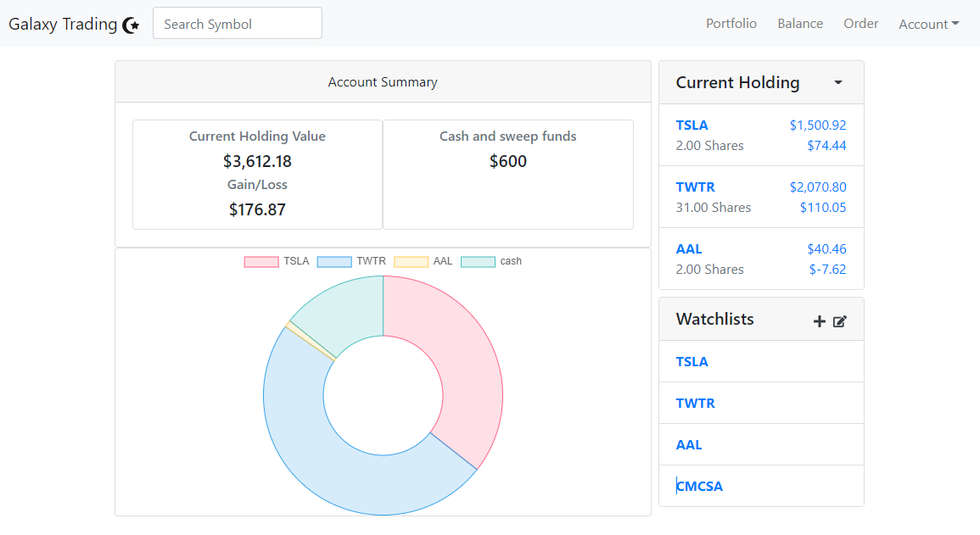
Task: Toggle cash visibility in the donut chart legend
Action: pos(512,261)
